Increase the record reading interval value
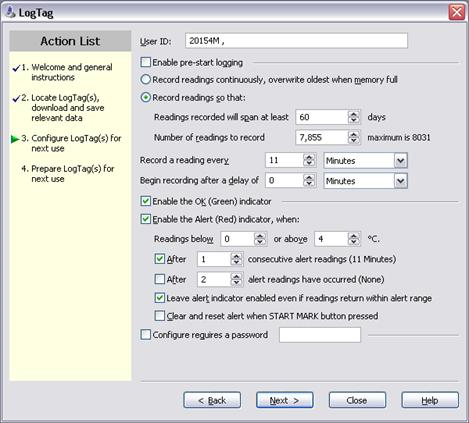Screen dimensions: 469x423 coord(309,157)
